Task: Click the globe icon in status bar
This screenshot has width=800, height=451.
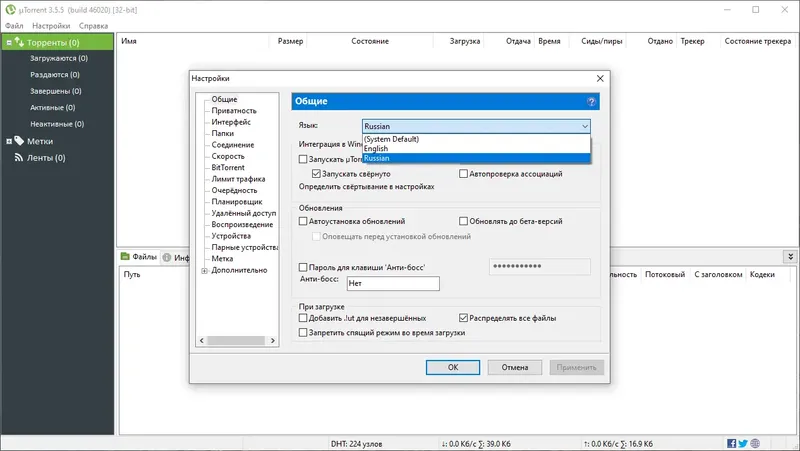Action: (x=755, y=443)
